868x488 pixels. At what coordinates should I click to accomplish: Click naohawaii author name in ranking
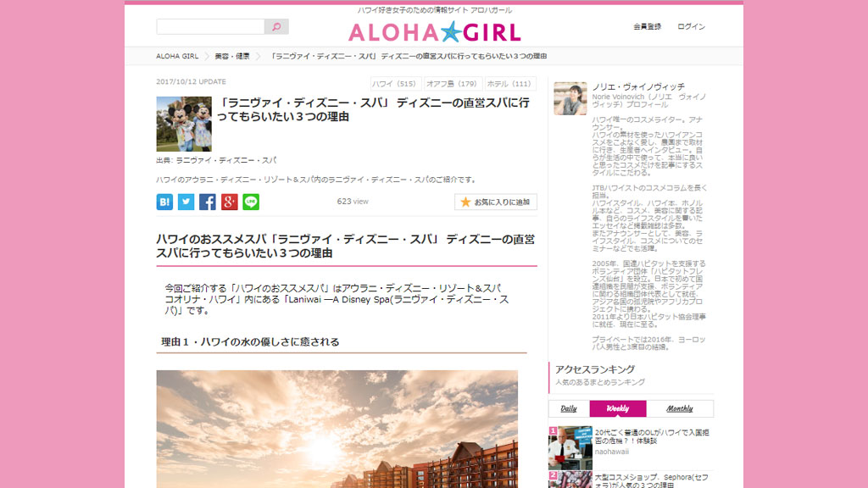612,452
